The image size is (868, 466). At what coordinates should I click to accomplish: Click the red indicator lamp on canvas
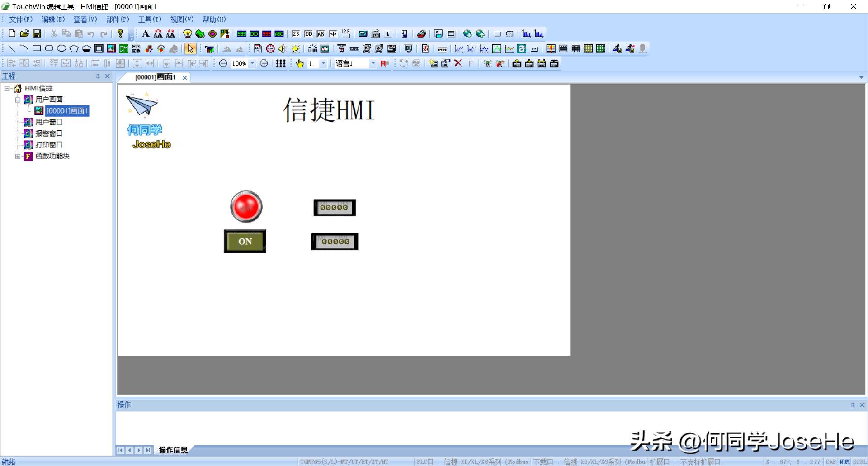pyautogui.click(x=246, y=207)
